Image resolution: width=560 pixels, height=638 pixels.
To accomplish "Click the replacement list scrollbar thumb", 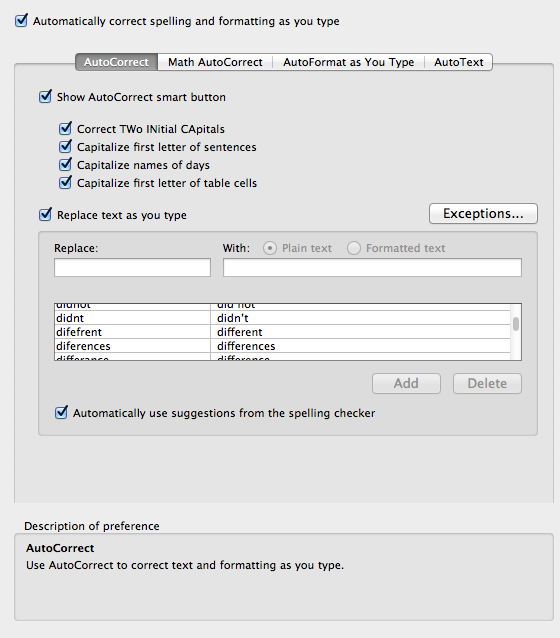I will point(516,324).
